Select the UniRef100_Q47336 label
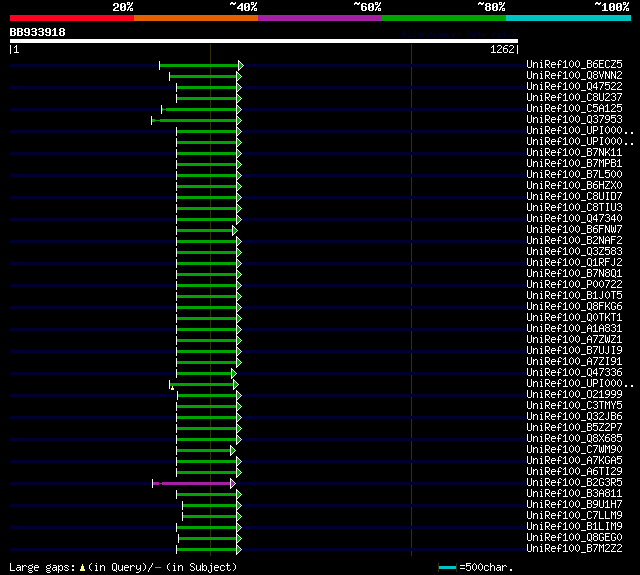 [x=574, y=373]
